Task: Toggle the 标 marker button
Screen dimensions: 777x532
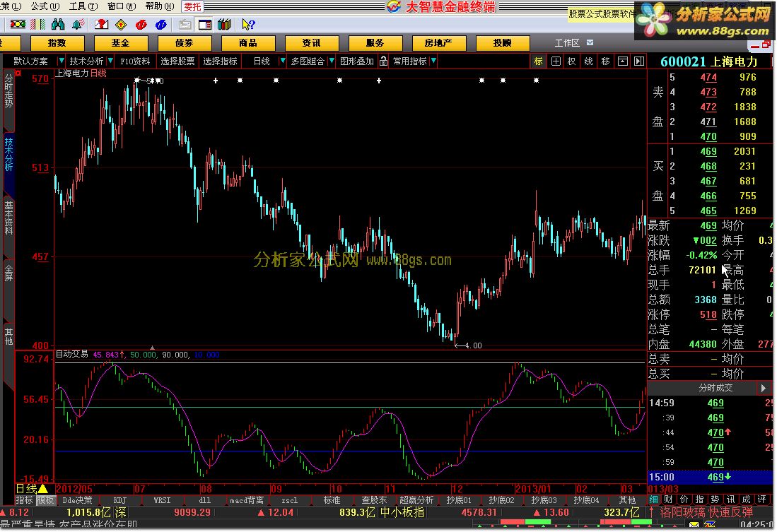Action: point(539,61)
